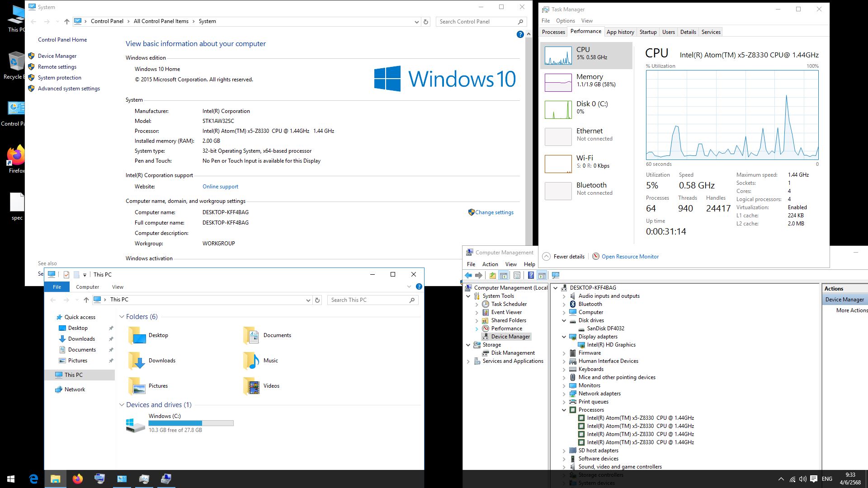Open Control Panel Home
Screen dimensions: 868x488
(x=62, y=40)
